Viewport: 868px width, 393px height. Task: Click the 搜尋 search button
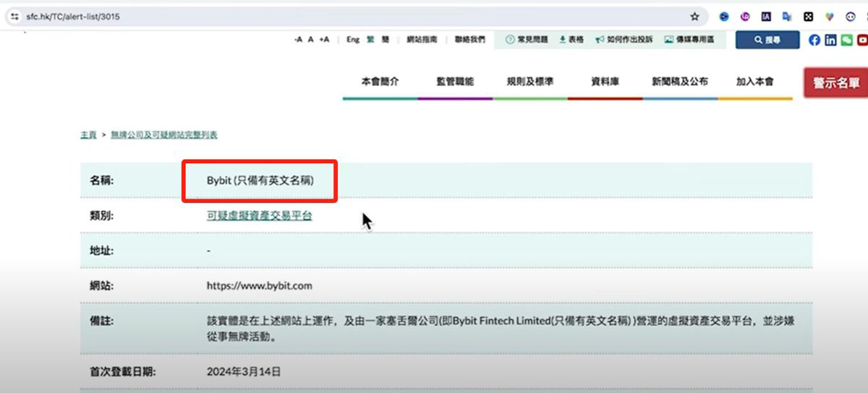click(767, 40)
